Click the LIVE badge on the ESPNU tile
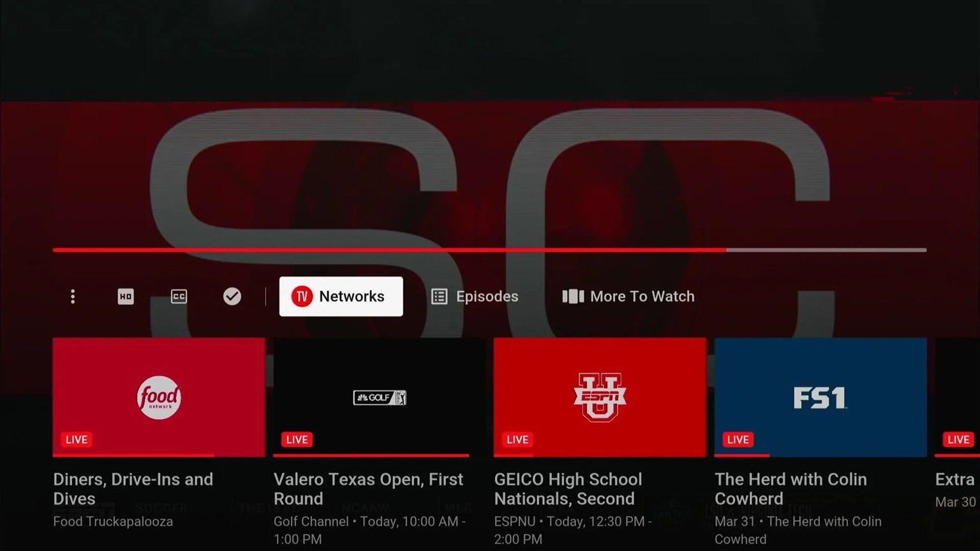This screenshot has height=551, width=980. (517, 439)
